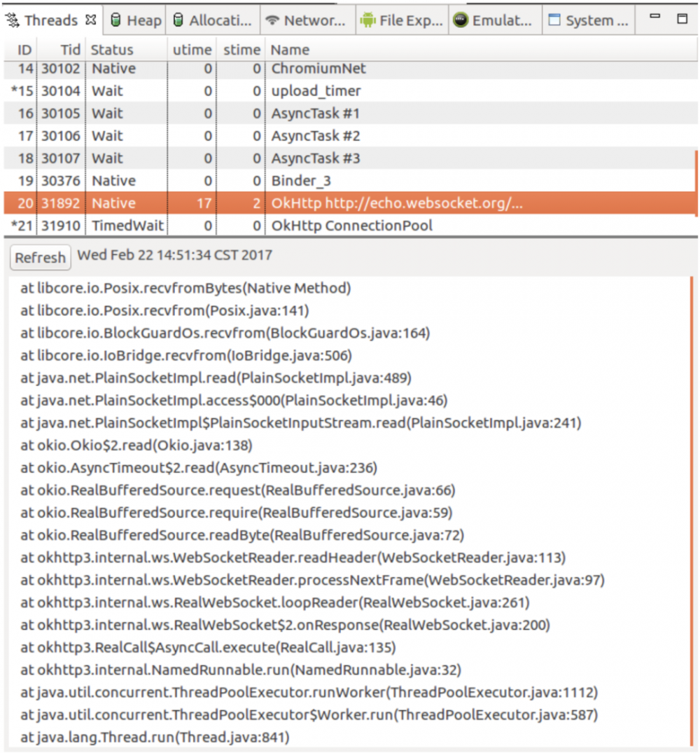Select the Binder_3 thread row

[x=315, y=180]
